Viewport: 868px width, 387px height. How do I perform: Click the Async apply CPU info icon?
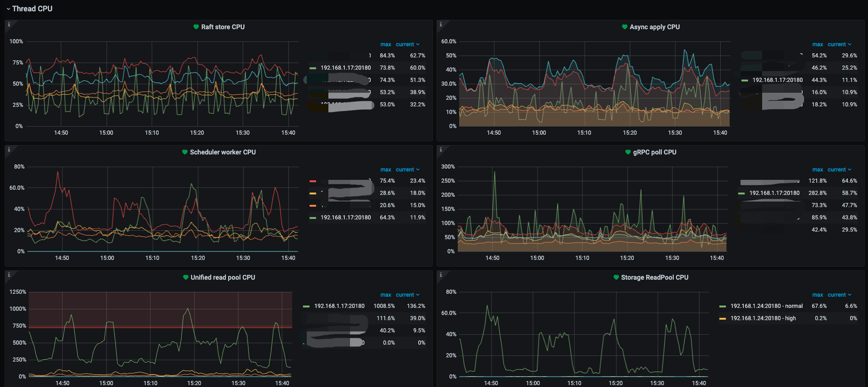(x=441, y=24)
